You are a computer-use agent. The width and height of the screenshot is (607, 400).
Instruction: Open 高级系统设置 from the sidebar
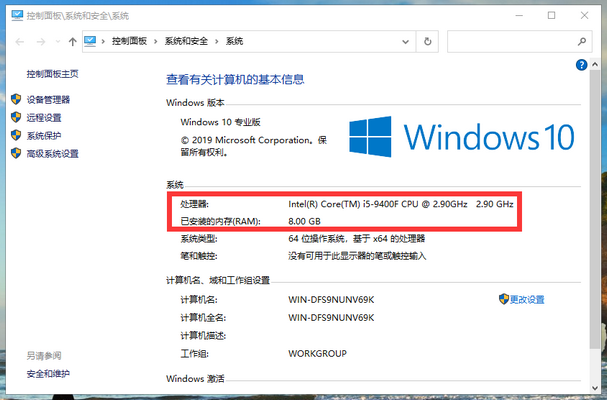click(52, 153)
